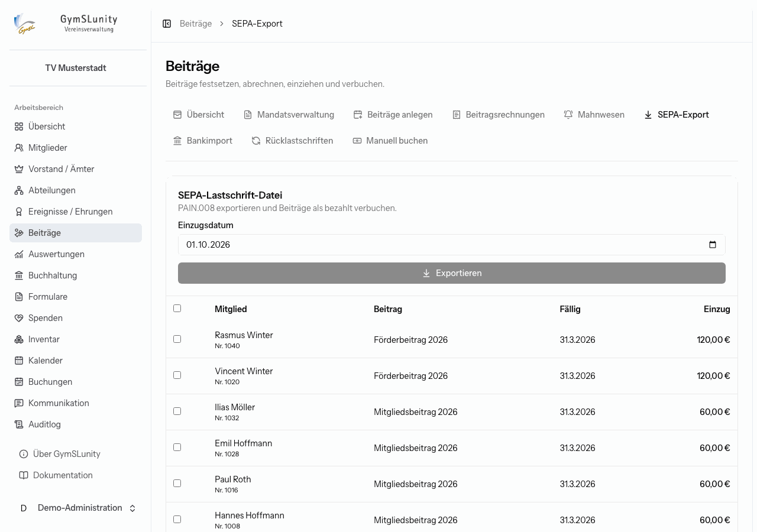Click the Vorstand / Ämter crown icon
The image size is (757, 532).
point(19,169)
